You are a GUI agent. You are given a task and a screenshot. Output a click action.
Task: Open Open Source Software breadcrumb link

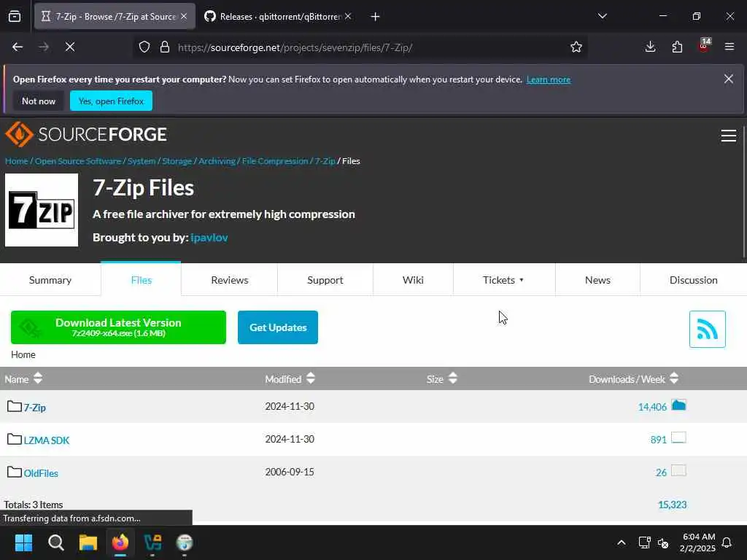coord(78,161)
